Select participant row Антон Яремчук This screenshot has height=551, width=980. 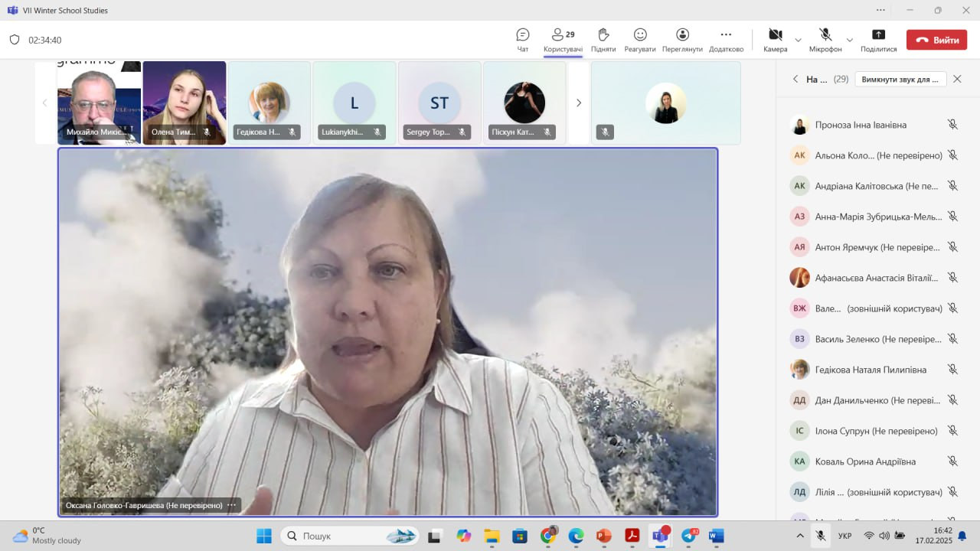875,247
